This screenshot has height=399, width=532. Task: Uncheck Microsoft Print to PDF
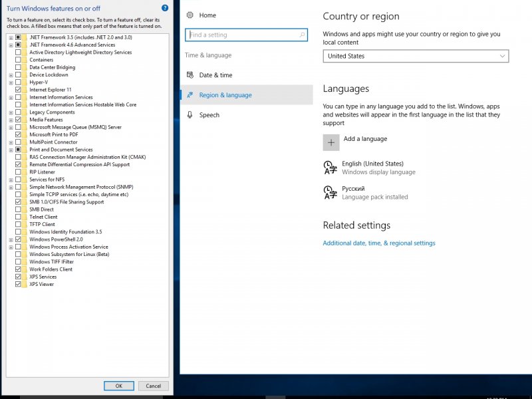(18, 134)
